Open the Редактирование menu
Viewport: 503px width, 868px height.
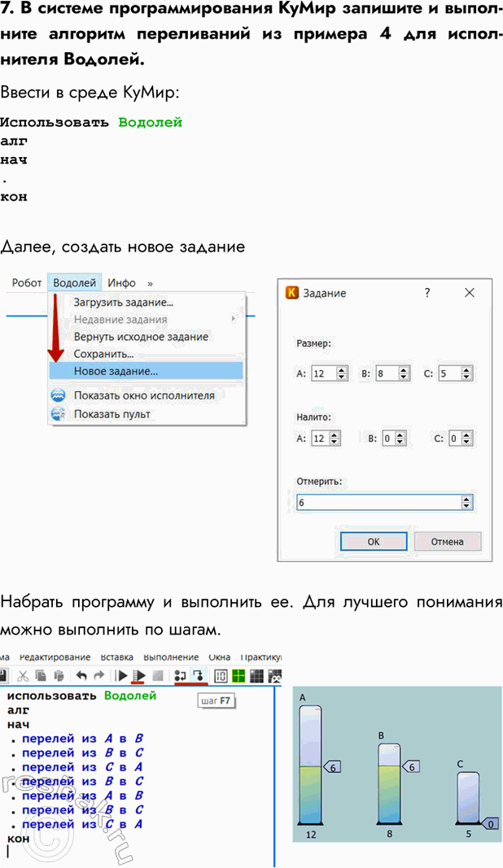[55, 657]
